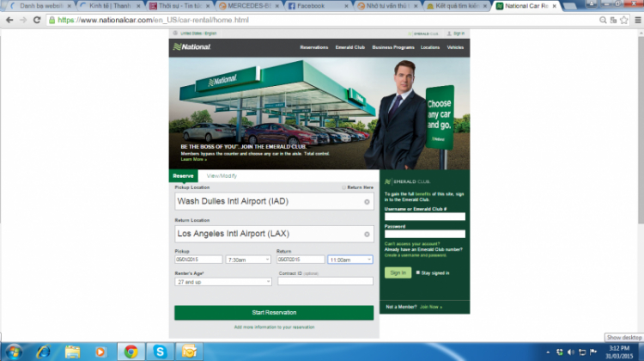The image size is (644, 361).
Task: Launch Internet Explorer from the taskbar
Action: [43, 352]
